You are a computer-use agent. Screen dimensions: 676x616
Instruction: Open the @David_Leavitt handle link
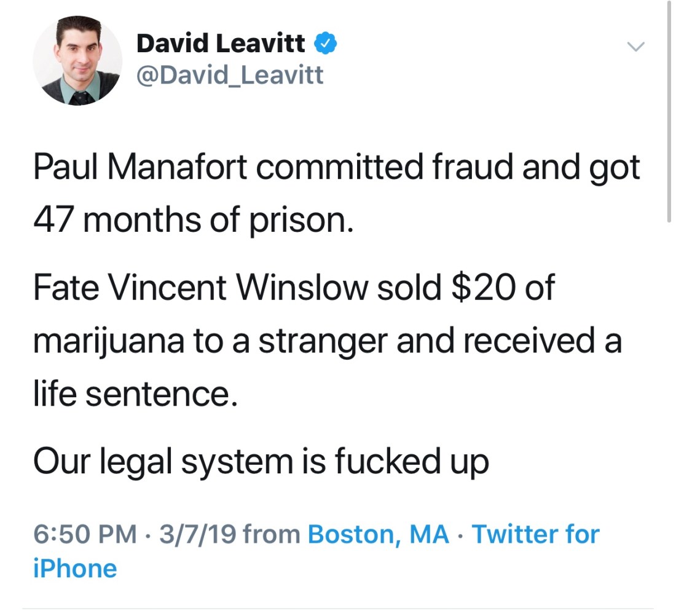tap(230, 76)
